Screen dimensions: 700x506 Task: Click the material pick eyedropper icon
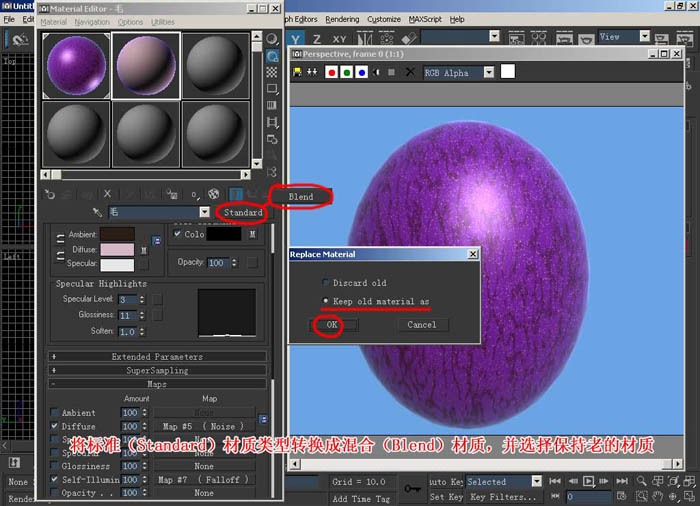pyautogui.click(x=97, y=212)
